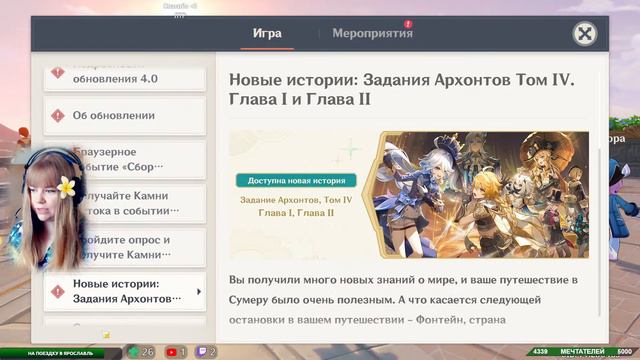Select Новые истории: Задания Архонтов entry
Screen dimensions: 640x360
point(124,292)
